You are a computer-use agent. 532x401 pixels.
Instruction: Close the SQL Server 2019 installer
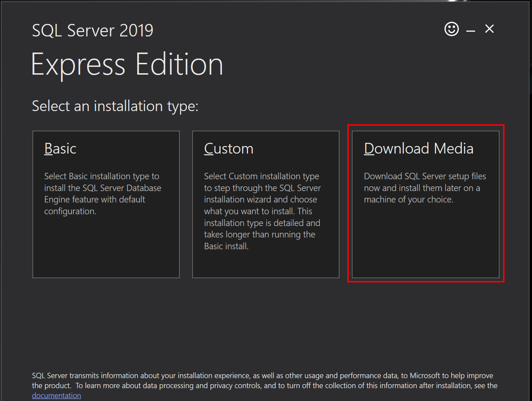click(x=489, y=29)
